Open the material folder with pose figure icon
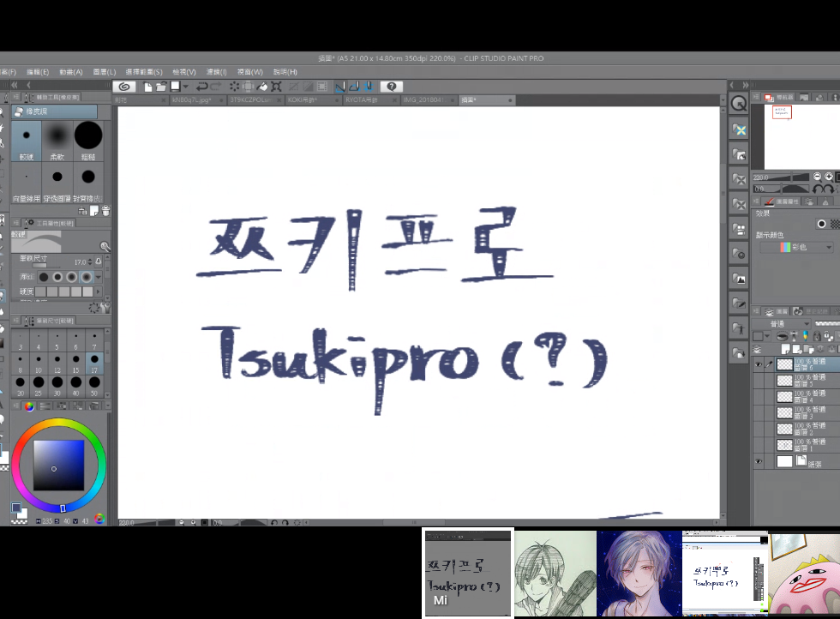This screenshot has width=840, height=619. tap(739, 328)
